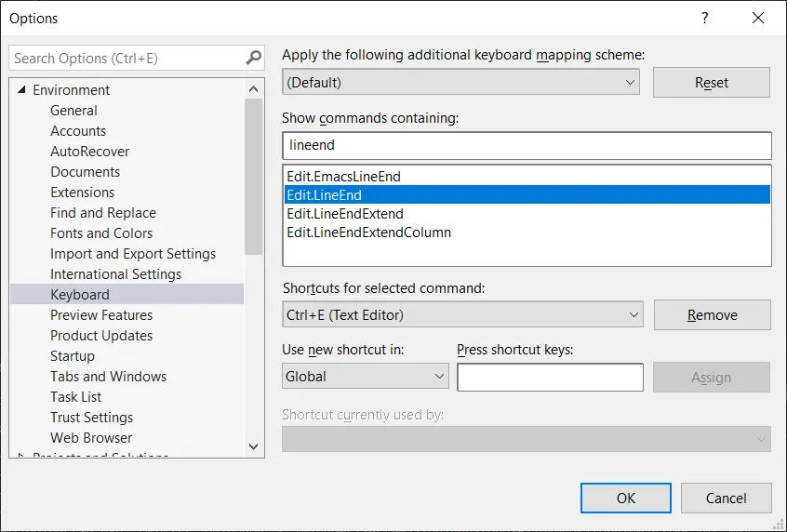Select Fonts and Colors in tree

tap(101, 233)
